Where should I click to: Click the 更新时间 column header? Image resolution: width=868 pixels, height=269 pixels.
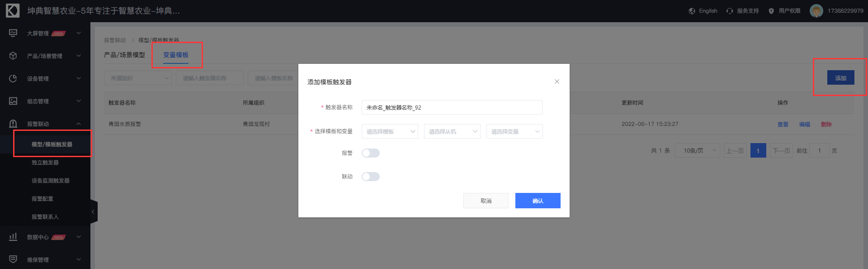click(x=632, y=103)
